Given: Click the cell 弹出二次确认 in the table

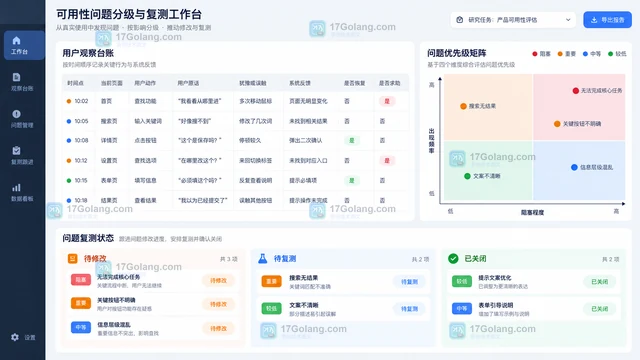Looking at the screenshot, I should click(306, 140).
